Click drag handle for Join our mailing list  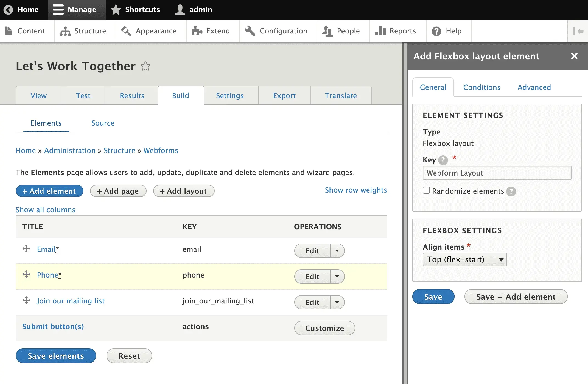(26, 300)
